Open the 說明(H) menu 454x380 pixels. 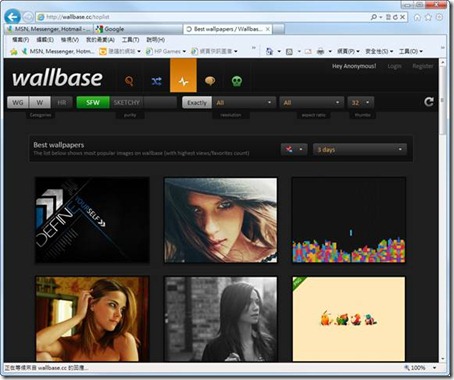(x=156, y=40)
